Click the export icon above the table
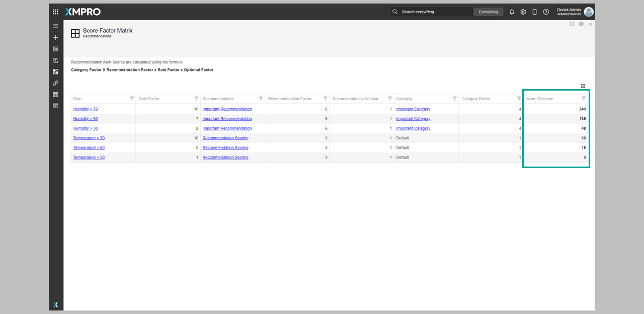This screenshot has height=314, width=644. click(583, 86)
